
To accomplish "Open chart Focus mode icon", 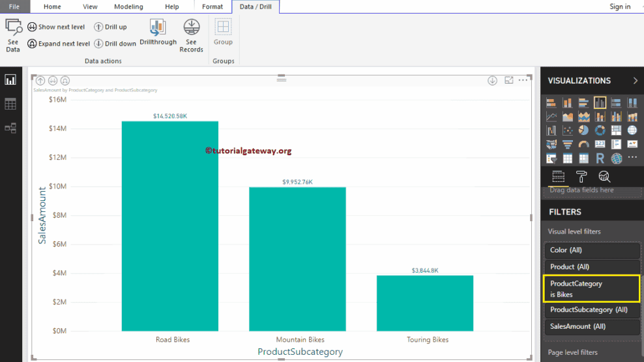I will (x=509, y=80).
